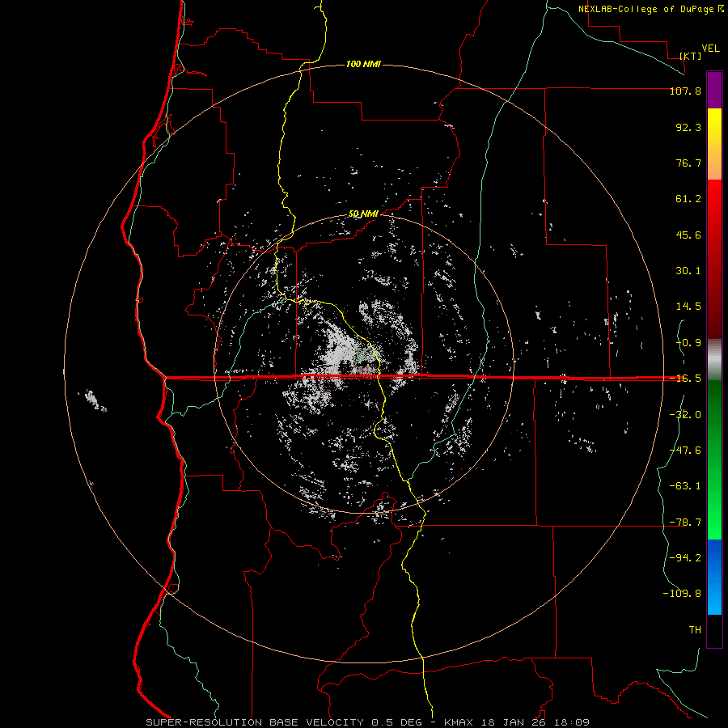
Task: Select the -78.7 velocity value
Action: pos(685,523)
